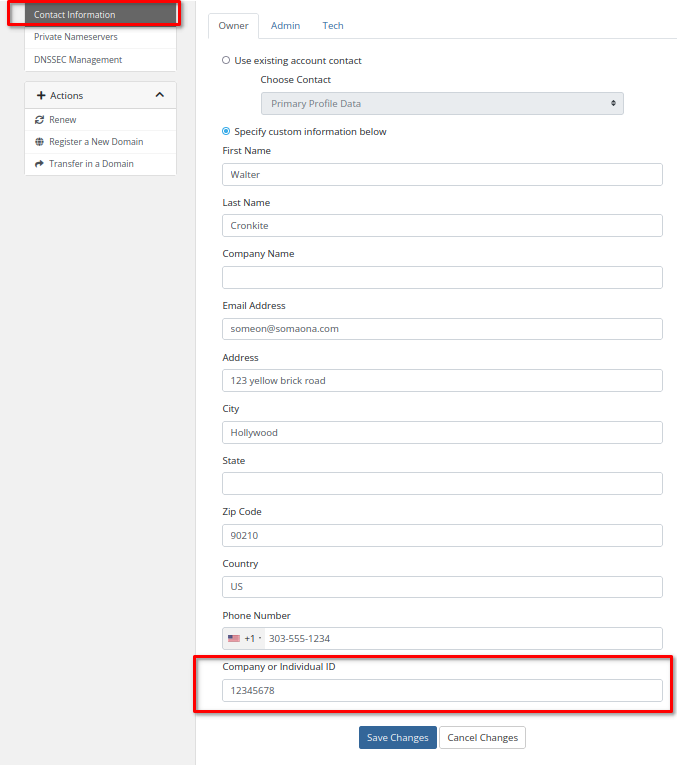Click the Save Changes button

tap(397, 738)
